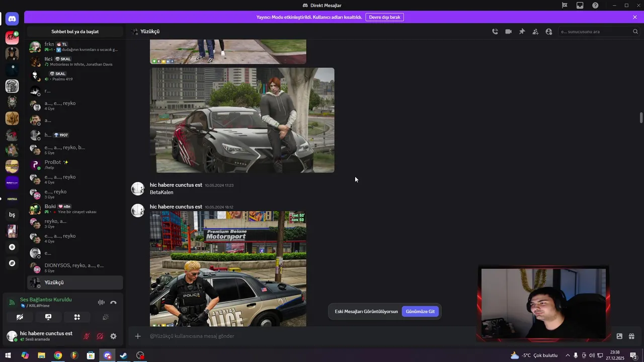This screenshot has width=644, height=362.
Task: Open Steam from taskbar
Action: click(123, 355)
